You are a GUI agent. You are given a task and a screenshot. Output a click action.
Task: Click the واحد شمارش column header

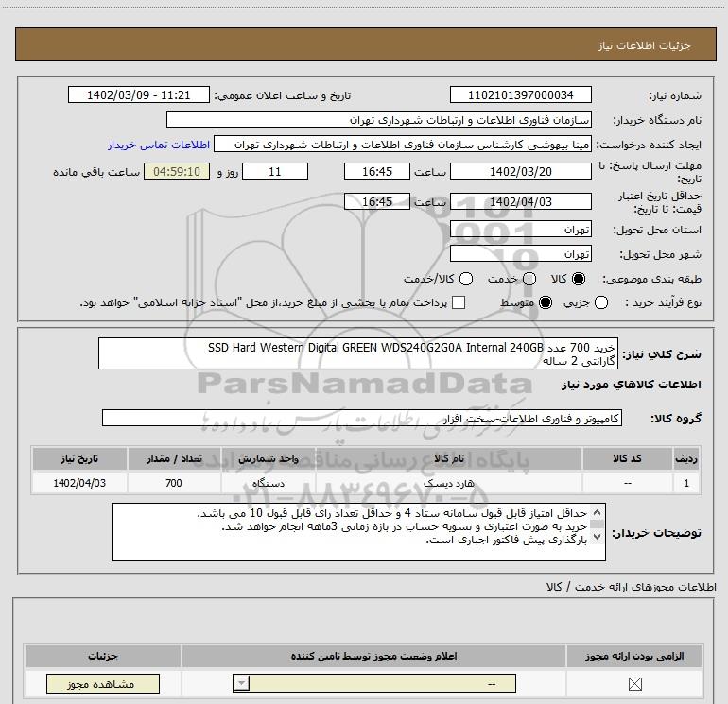[269, 458]
